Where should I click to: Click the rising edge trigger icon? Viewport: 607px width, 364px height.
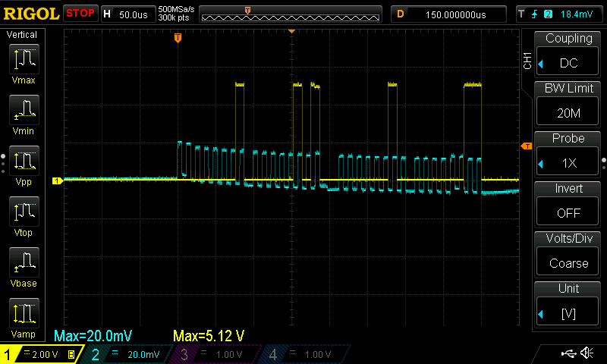535,14
